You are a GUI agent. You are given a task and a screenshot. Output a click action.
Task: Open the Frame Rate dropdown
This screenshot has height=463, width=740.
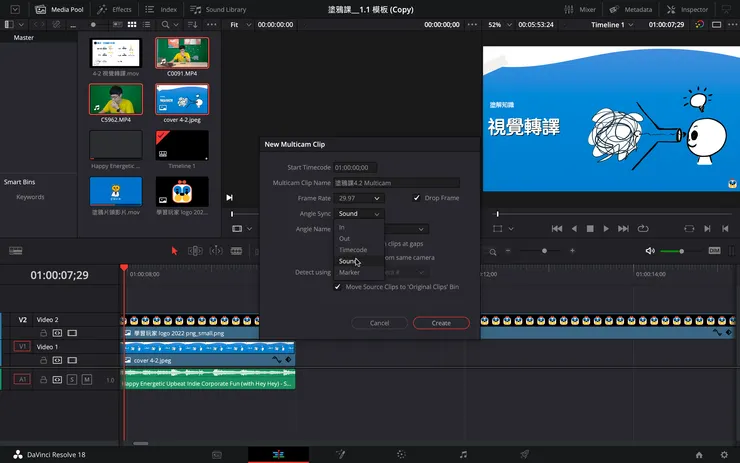359,198
